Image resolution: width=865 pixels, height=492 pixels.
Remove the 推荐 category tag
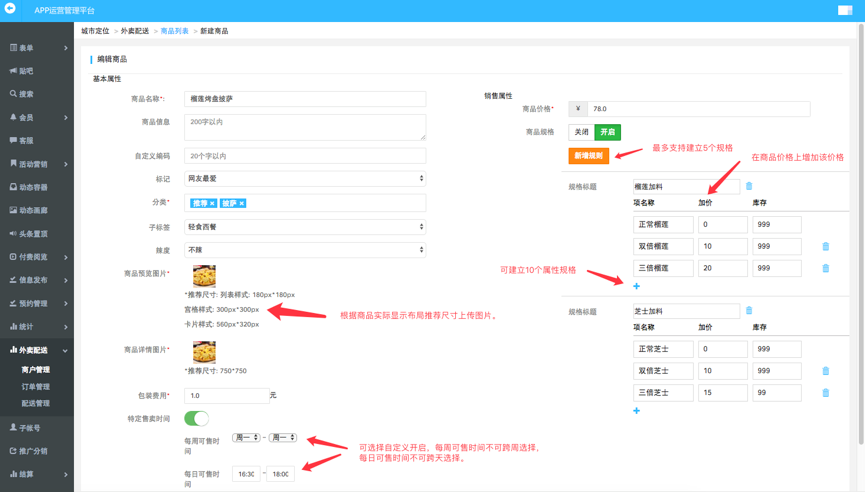(212, 203)
